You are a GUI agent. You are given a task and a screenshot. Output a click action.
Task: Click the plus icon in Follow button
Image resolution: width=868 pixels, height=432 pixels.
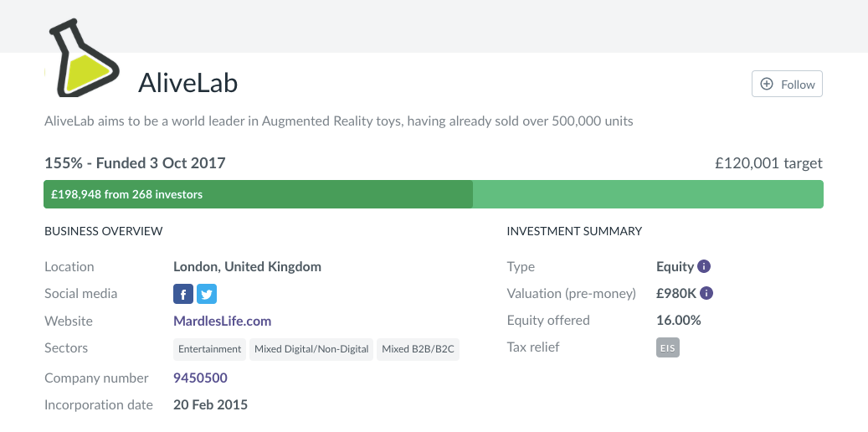767,85
